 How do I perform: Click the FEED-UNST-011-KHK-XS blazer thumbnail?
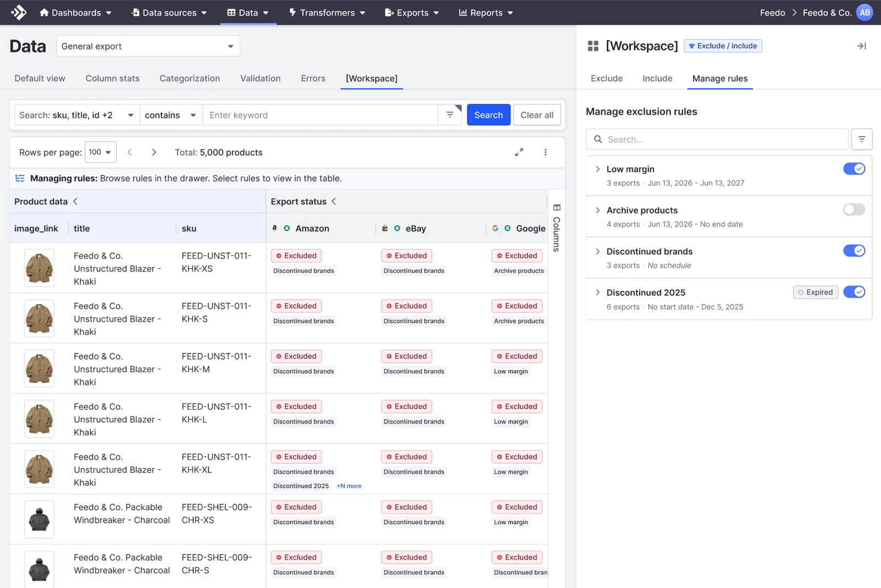[39, 268]
